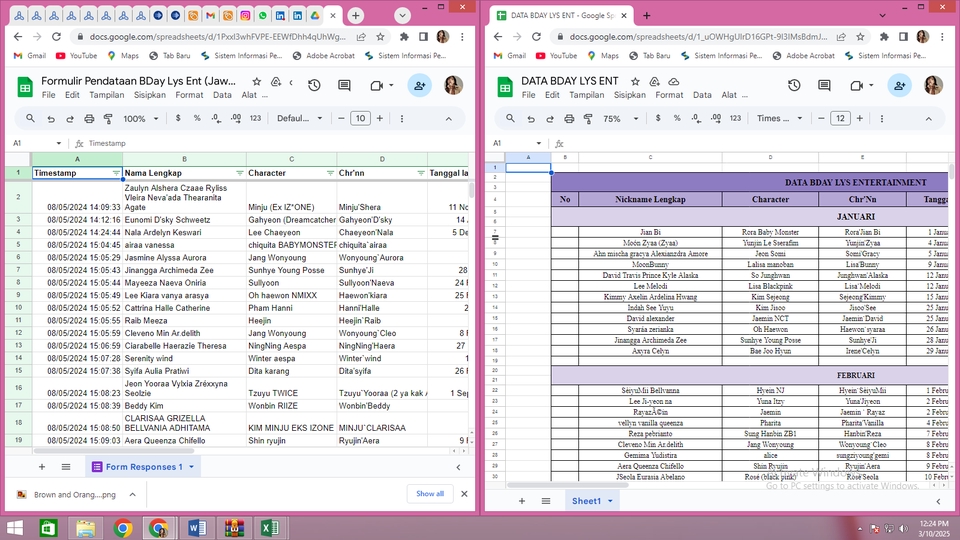Open zoom 75% dropdown in right spreadsheet
960x540 pixels.
coord(621,119)
